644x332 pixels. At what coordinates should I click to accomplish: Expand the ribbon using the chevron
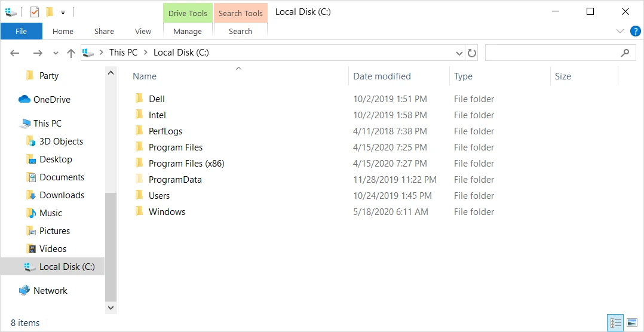click(620, 31)
